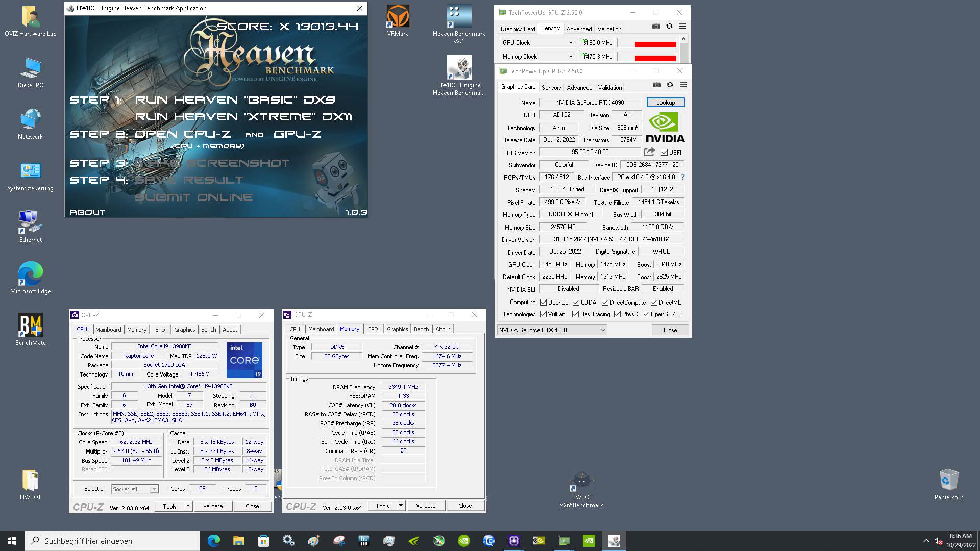The width and height of the screenshot is (980, 551).
Task: Open Systemsteuerung desktop icon
Action: click(31, 176)
